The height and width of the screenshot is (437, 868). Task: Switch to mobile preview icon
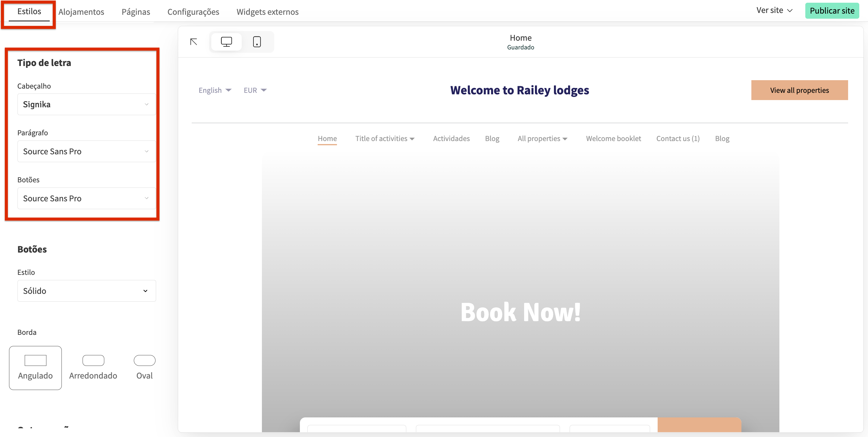[x=257, y=42]
